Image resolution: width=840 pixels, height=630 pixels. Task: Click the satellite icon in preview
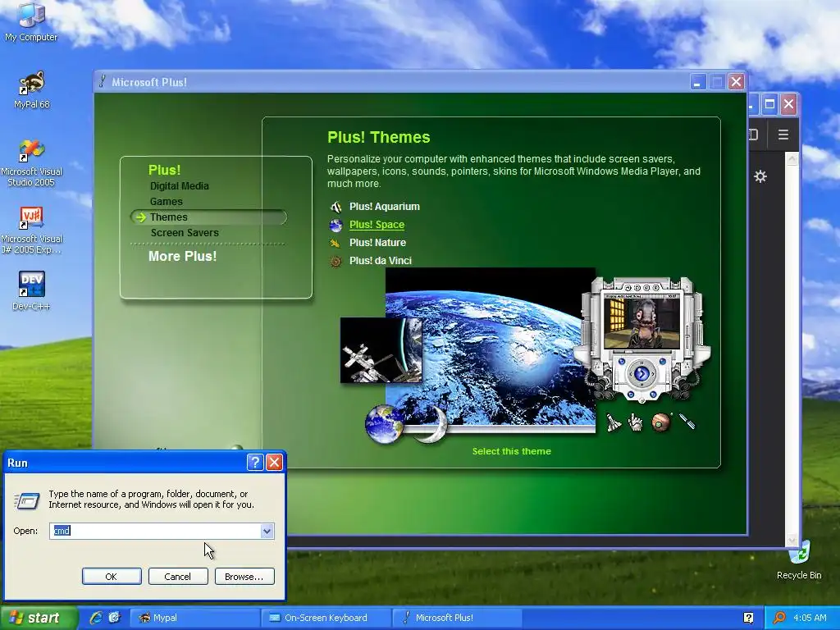[687, 421]
